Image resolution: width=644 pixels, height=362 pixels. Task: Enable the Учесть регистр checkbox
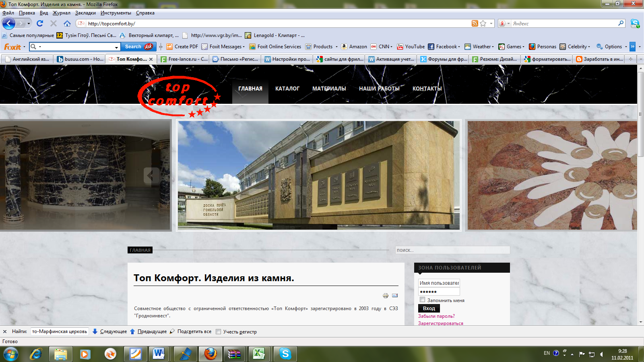(x=219, y=332)
